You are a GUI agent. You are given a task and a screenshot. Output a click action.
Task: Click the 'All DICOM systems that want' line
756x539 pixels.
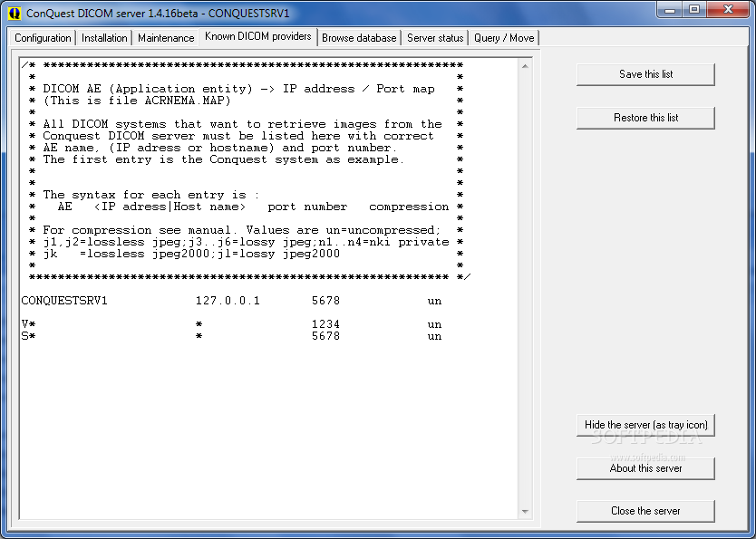[x=243, y=124]
